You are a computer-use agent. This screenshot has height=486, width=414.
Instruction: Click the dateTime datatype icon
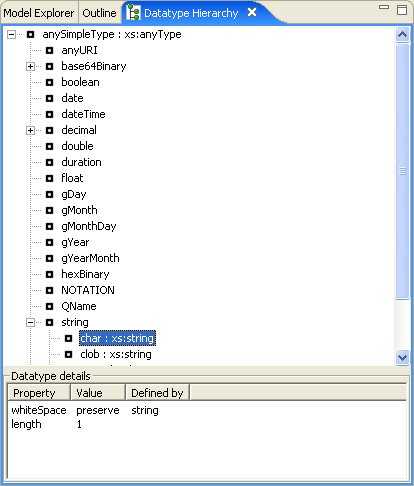point(49,114)
